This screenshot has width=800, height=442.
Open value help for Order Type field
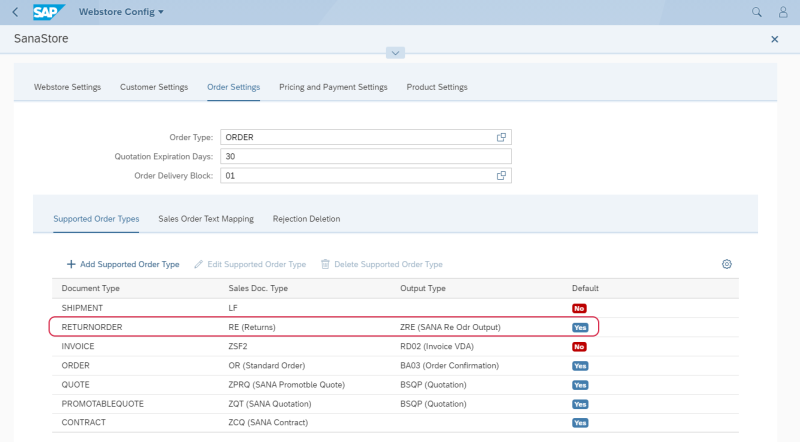point(503,137)
